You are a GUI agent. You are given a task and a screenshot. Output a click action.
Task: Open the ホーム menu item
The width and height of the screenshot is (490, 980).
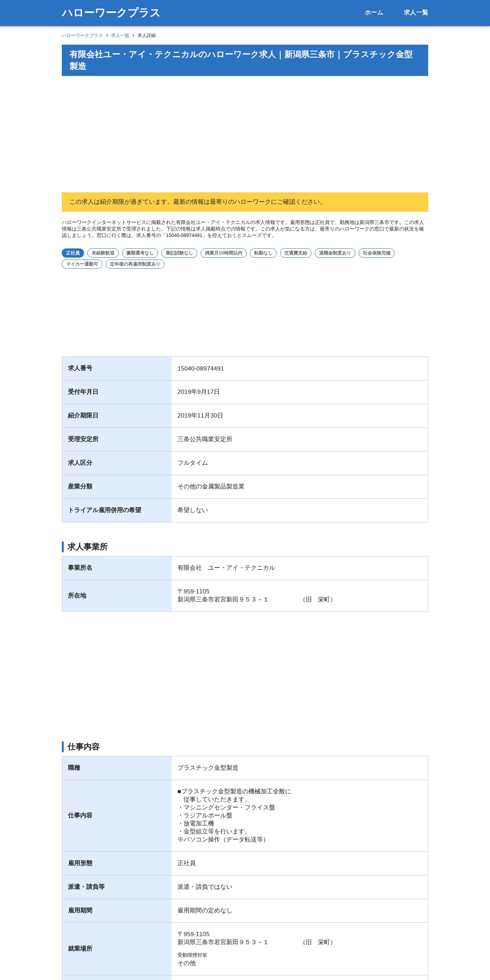click(374, 13)
